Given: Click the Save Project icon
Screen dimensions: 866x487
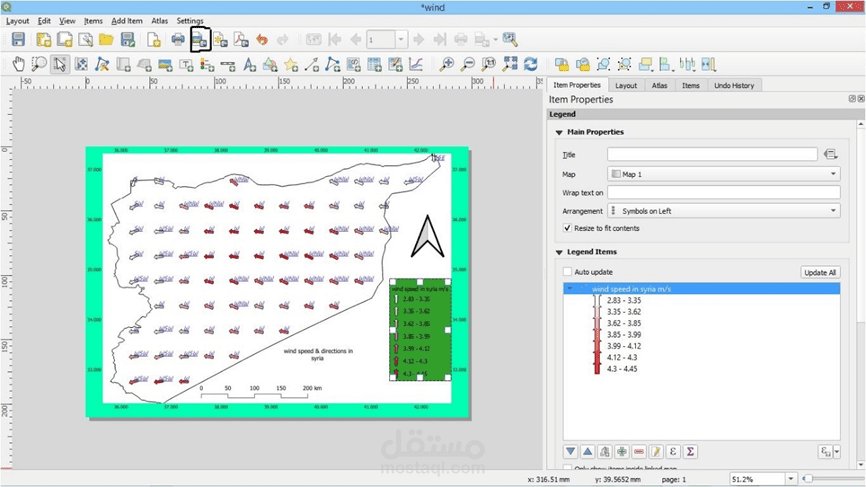Looking at the screenshot, I should click(x=18, y=39).
